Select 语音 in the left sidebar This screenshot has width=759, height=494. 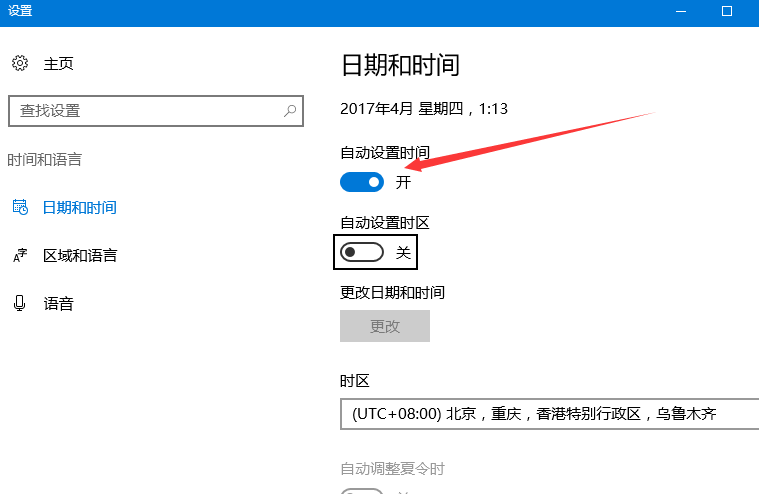click(58, 304)
